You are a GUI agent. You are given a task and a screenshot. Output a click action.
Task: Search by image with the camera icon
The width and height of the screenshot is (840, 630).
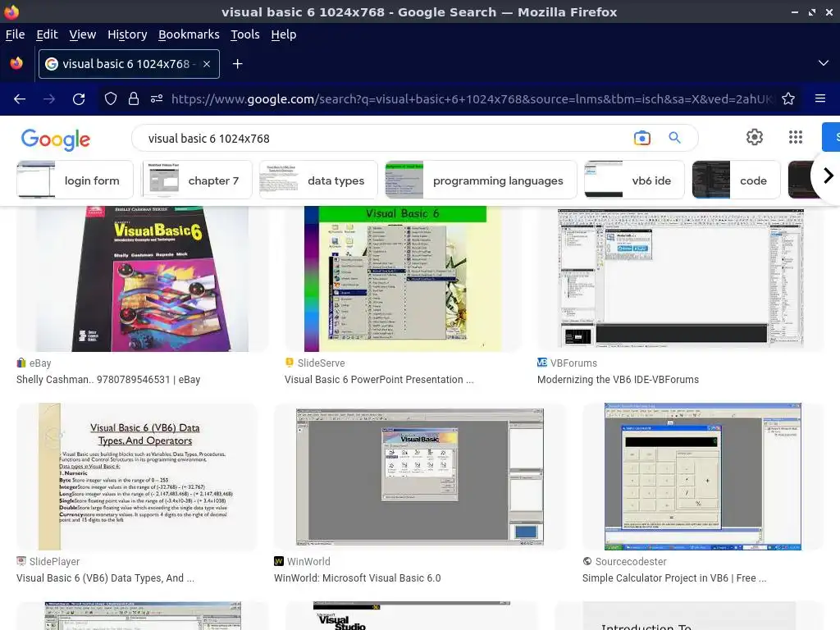point(641,138)
